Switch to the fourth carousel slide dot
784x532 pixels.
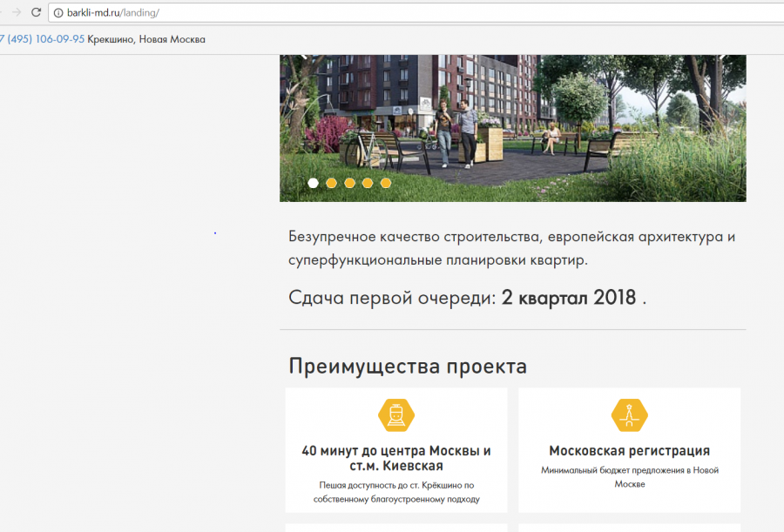(368, 183)
